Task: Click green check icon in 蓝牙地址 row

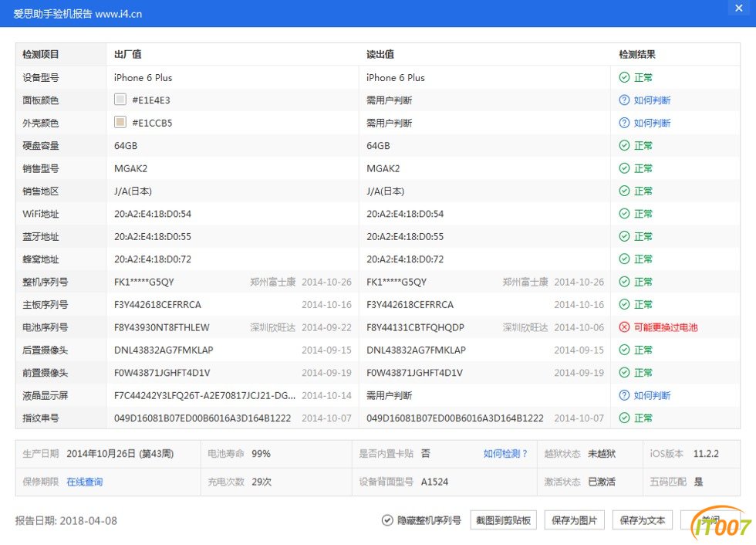Action: (x=624, y=236)
